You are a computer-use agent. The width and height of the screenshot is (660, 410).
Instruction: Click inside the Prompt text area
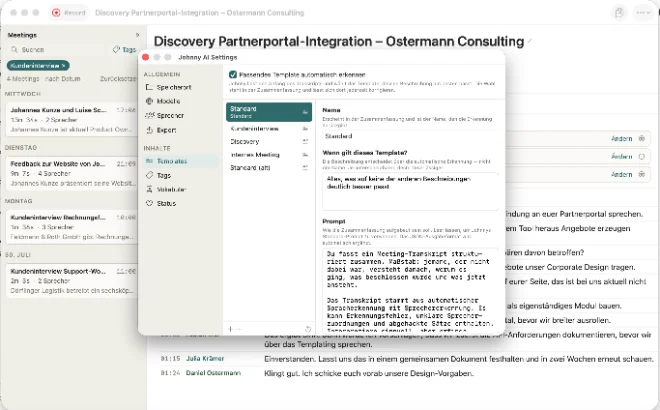tap(410, 290)
